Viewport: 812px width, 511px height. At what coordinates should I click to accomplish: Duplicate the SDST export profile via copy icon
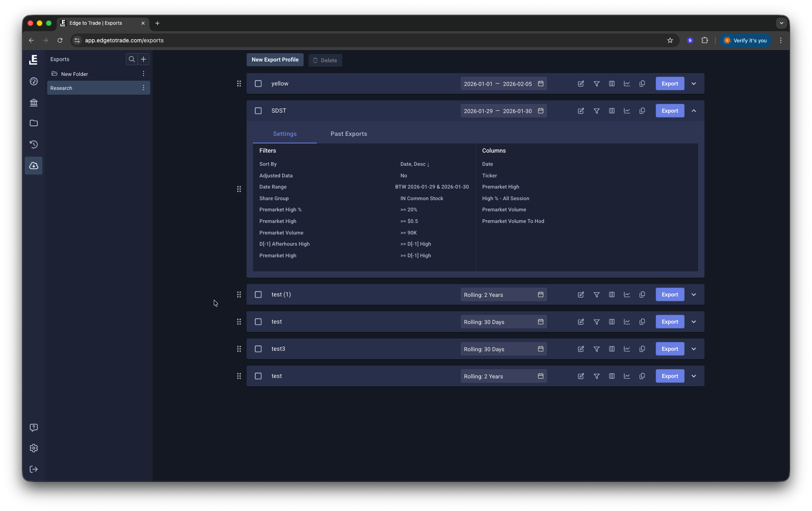(x=642, y=111)
